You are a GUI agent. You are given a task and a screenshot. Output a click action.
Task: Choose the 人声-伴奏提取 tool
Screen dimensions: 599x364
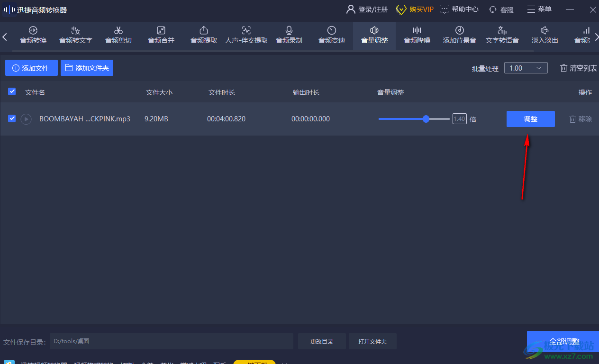pos(246,36)
